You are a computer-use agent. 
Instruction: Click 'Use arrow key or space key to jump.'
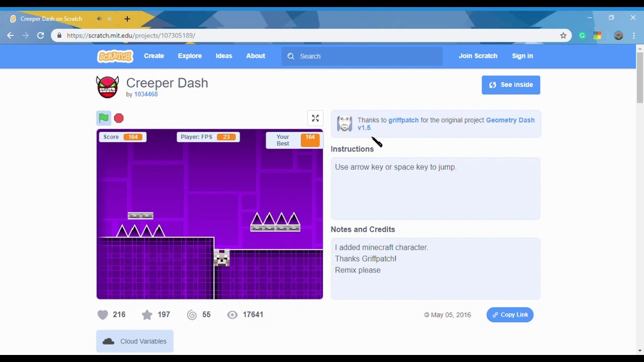[x=395, y=167]
